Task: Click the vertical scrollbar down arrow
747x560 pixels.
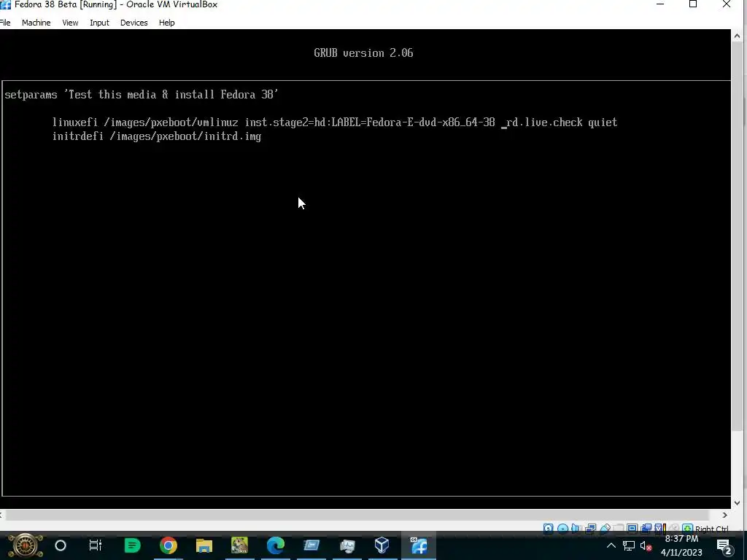Action: 738,502
